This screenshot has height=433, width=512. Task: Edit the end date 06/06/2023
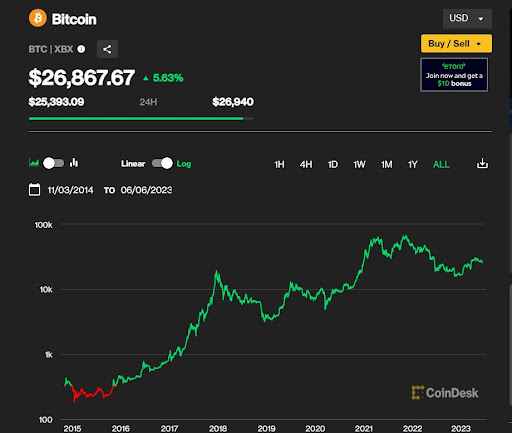146,190
